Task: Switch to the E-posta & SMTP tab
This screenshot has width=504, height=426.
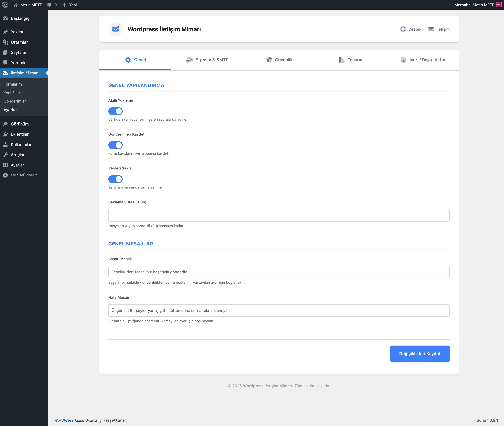Action: click(x=207, y=60)
